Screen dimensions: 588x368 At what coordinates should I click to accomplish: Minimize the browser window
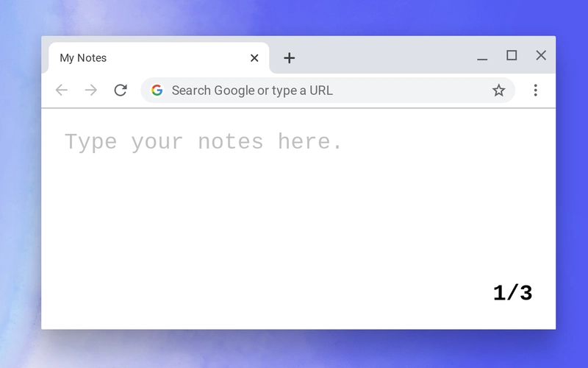pyautogui.click(x=482, y=59)
